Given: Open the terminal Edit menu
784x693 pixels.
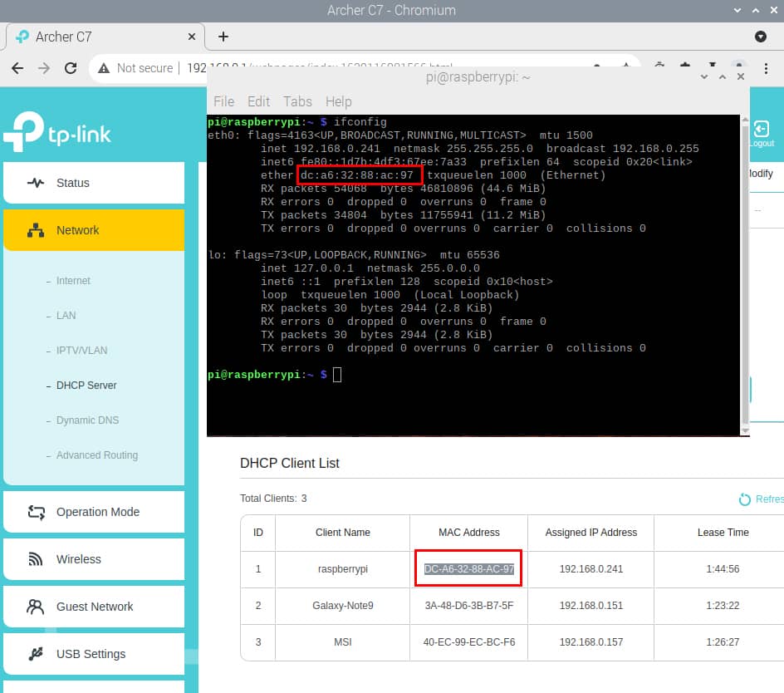Looking at the screenshot, I should click(x=258, y=101).
